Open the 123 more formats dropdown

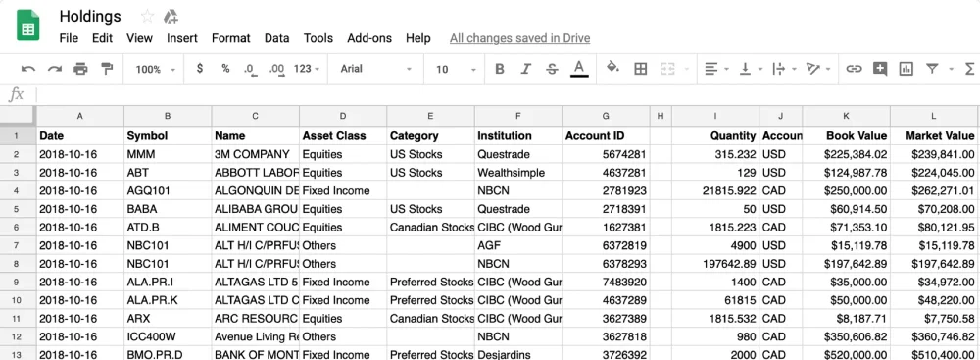tap(307, 69)
